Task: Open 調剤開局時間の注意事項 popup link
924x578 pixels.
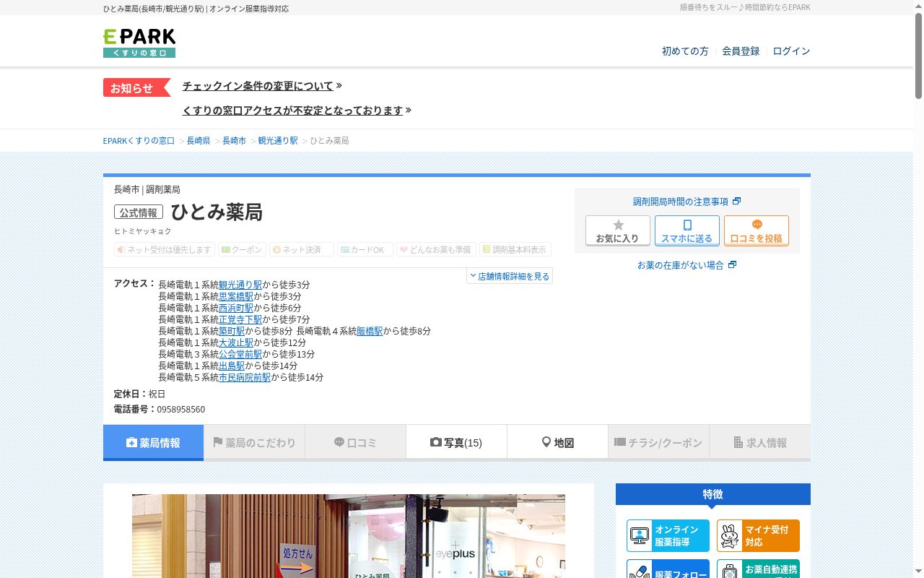Action: point(687,202)
